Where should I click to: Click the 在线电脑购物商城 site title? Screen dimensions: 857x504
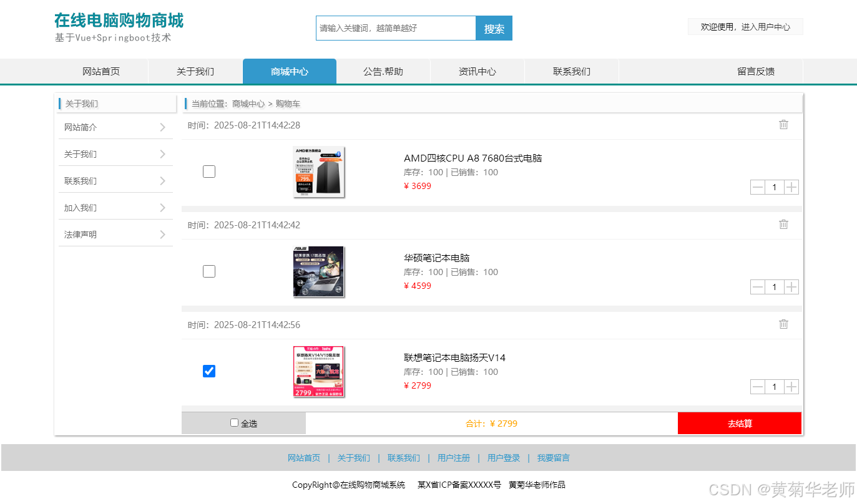click(119, 21)
